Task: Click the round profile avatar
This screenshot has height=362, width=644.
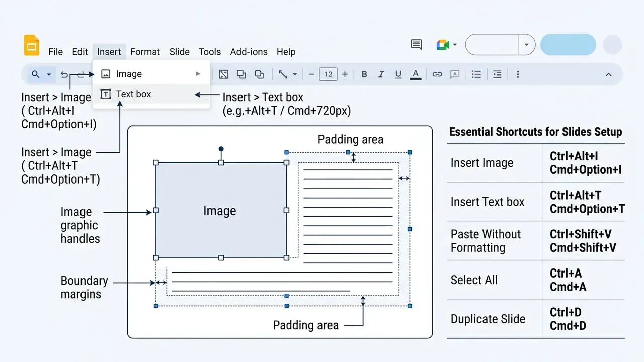Action: (x=612, y=45)
